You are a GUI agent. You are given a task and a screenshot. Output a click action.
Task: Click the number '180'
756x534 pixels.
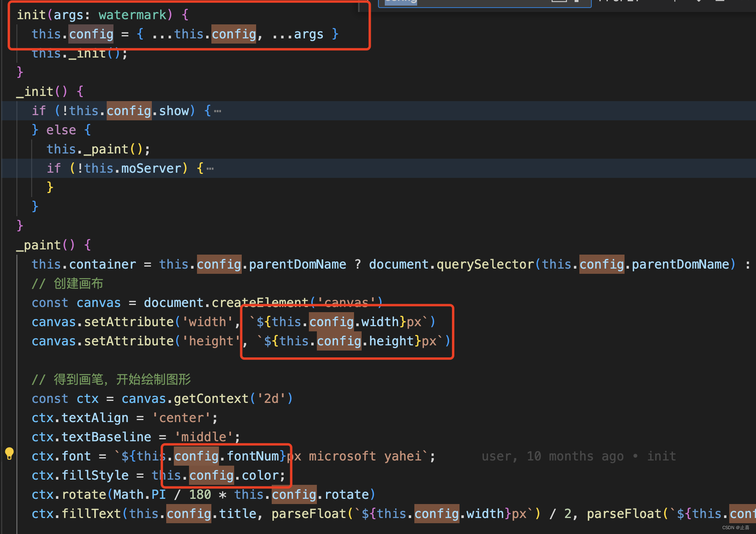point(200,494)
